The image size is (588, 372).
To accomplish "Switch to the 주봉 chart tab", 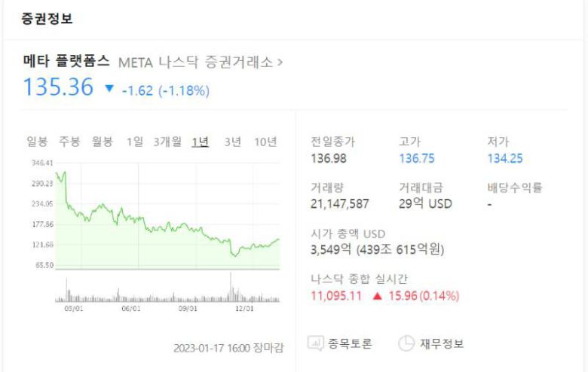I will coord(69,142).
